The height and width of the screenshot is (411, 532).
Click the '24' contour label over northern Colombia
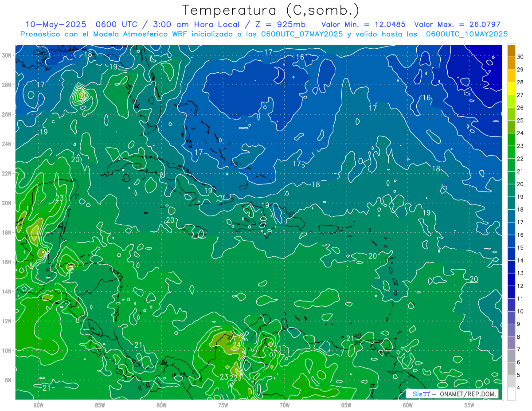237,344
